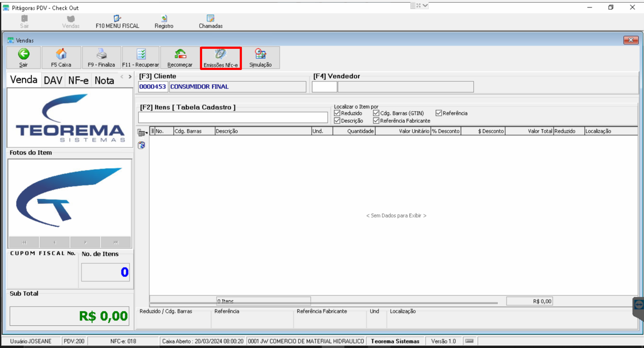644x348 pixels.
Task: Click the Localização column header
Action: tap(611, 131)
